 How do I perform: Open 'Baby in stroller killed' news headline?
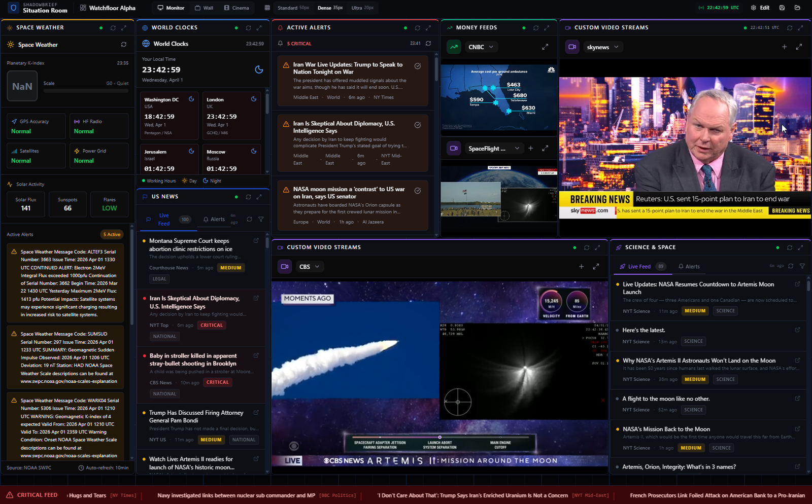coord(193,359)
